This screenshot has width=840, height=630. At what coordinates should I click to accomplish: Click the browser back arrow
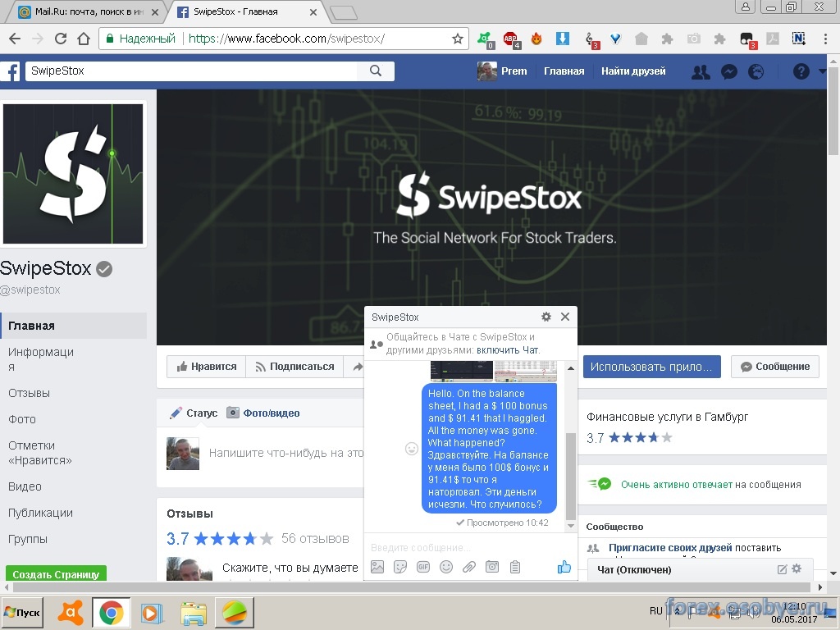[x=15, y=39]
